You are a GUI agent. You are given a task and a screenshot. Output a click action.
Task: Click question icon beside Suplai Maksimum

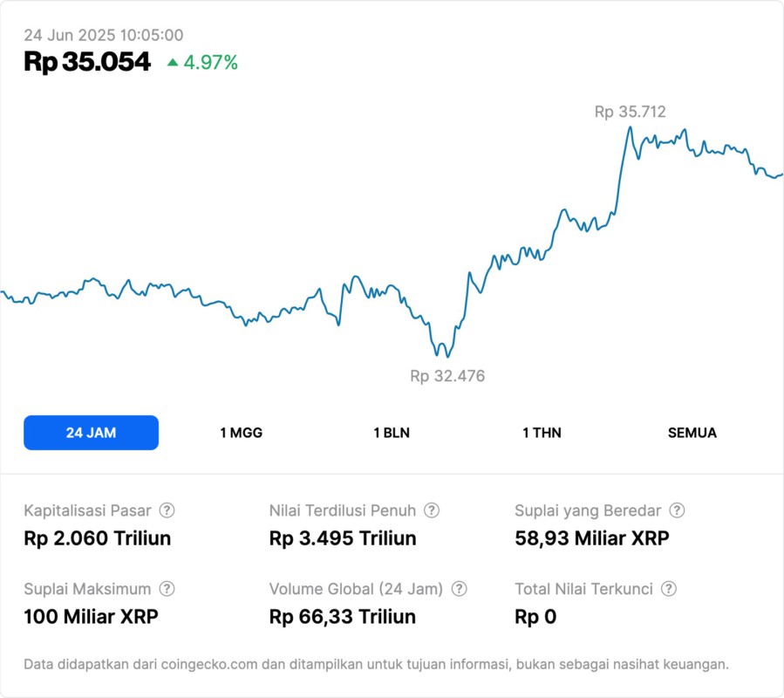click(x=167, y=589)
